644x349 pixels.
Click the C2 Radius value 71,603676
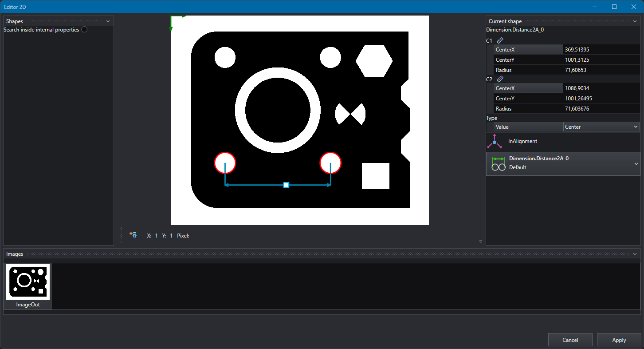[x=601, y=109]
